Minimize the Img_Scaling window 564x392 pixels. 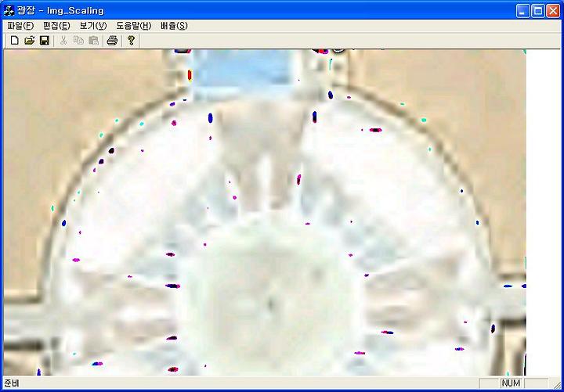pos(523,11)
